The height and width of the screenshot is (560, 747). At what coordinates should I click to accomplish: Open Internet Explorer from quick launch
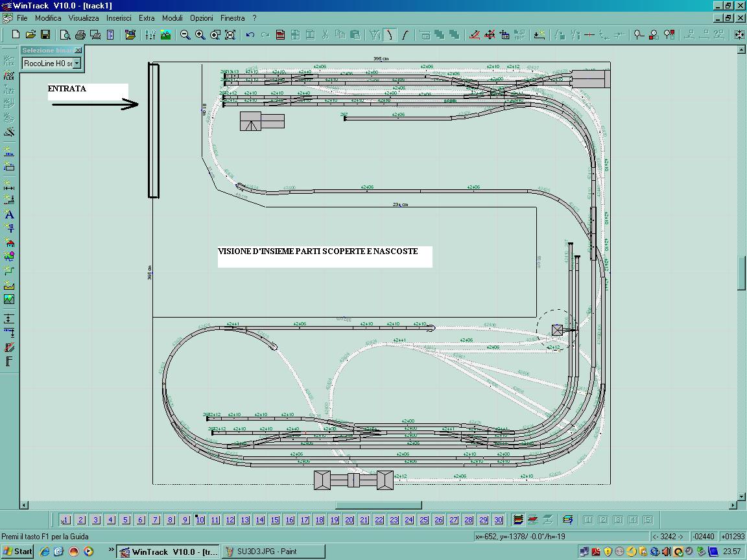pos(45,552)
